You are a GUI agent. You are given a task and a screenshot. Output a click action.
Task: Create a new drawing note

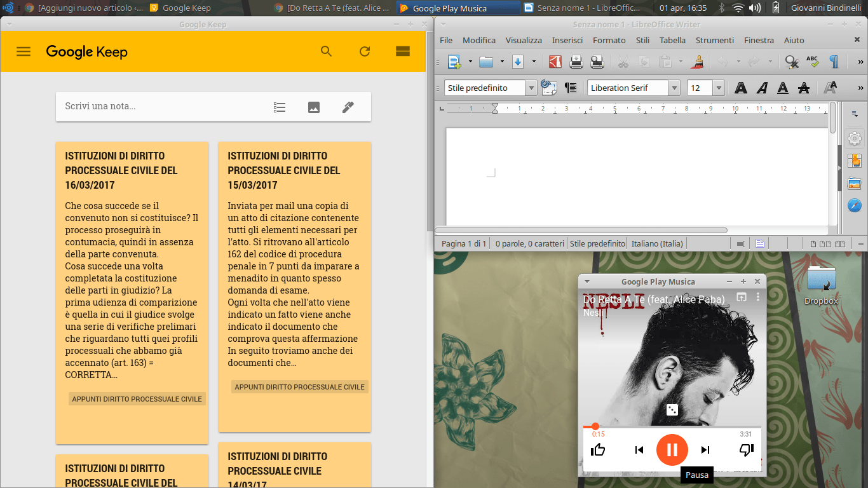point(348,107)
